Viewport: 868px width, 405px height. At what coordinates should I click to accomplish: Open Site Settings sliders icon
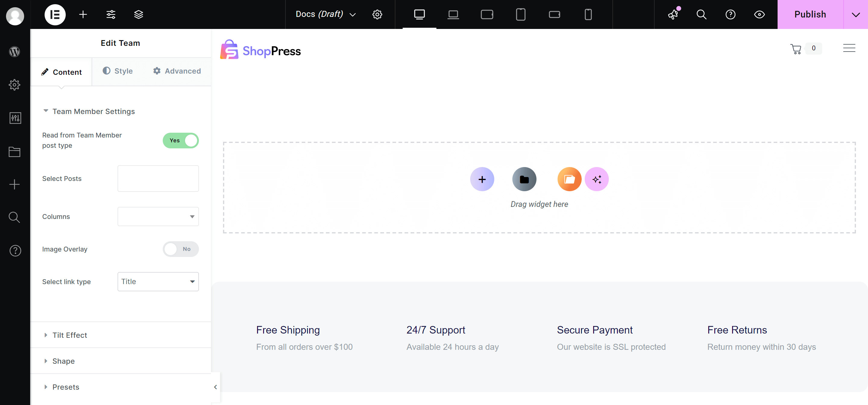coord(111,14)
